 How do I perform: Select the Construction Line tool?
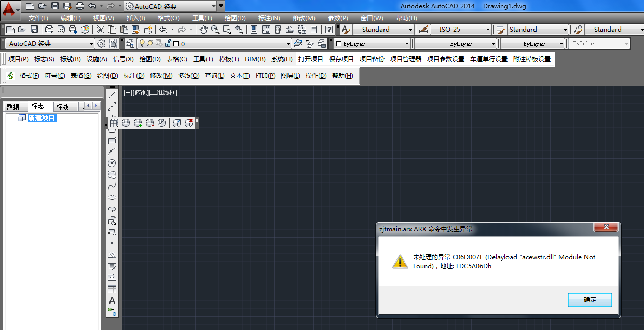pyautogui.click(x=112, y=106)
